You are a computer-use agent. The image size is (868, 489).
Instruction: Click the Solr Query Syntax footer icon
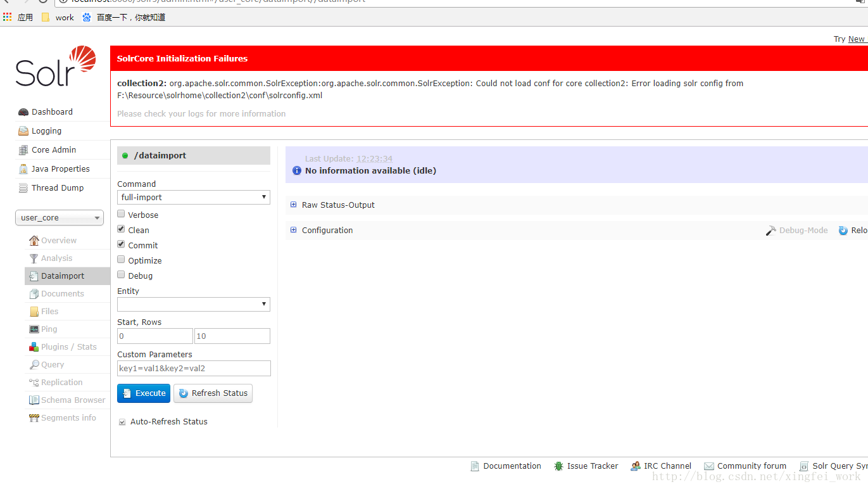tap(804, 466)
